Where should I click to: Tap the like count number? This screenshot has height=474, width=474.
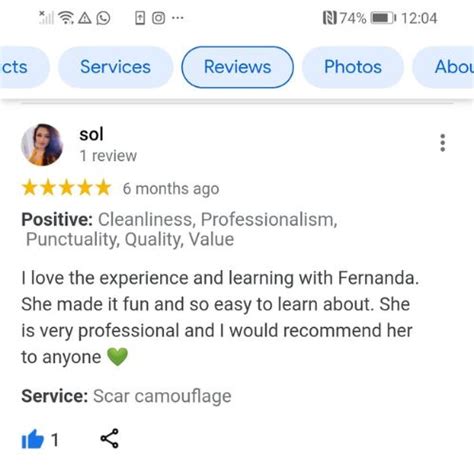pos(55,440)
